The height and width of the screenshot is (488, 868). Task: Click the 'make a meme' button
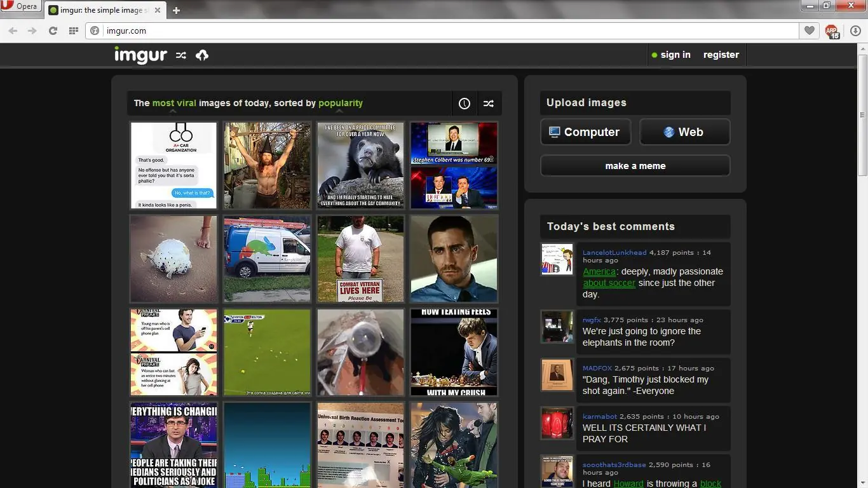point(635,166)
